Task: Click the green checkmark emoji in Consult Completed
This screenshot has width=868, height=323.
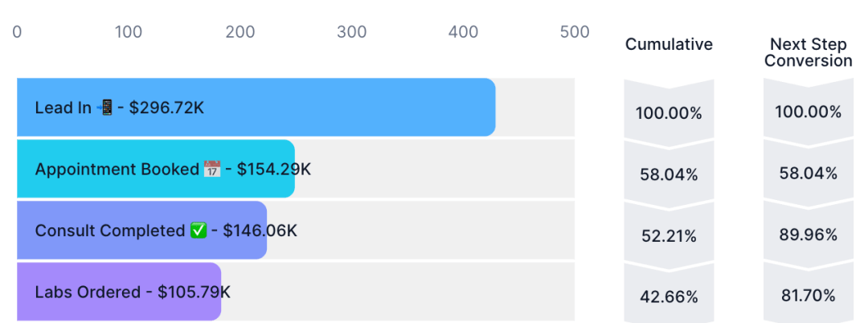Action: pos(199,230)
